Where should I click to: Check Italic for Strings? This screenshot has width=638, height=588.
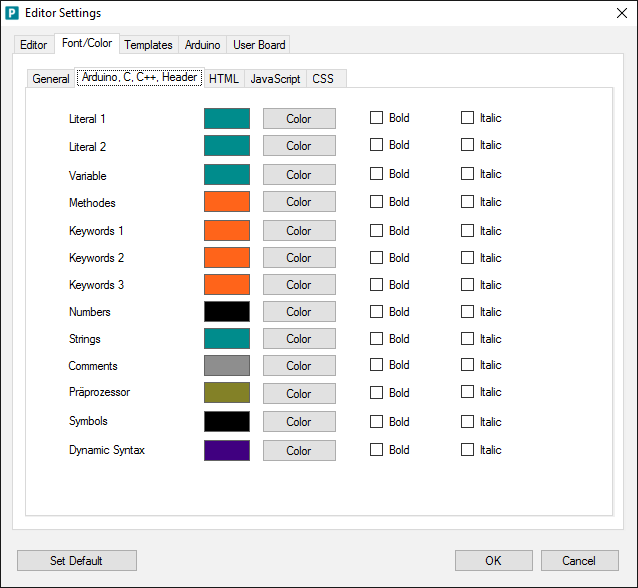tap(467, 339)
